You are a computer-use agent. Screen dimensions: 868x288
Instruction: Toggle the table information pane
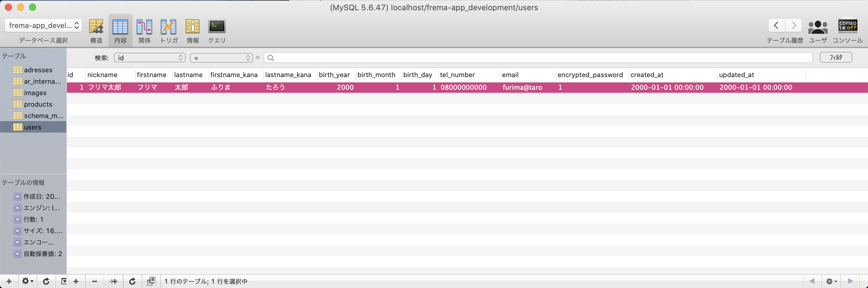[63, 281]
